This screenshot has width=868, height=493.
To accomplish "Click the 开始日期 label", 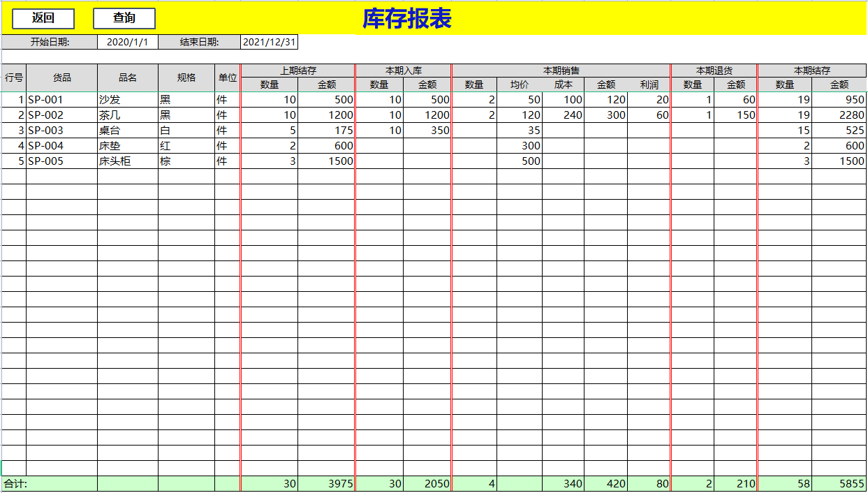I will (50, 42).
